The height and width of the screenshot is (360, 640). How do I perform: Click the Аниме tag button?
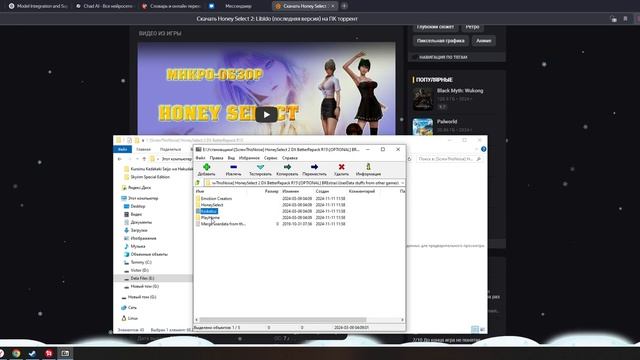(483, 40)
